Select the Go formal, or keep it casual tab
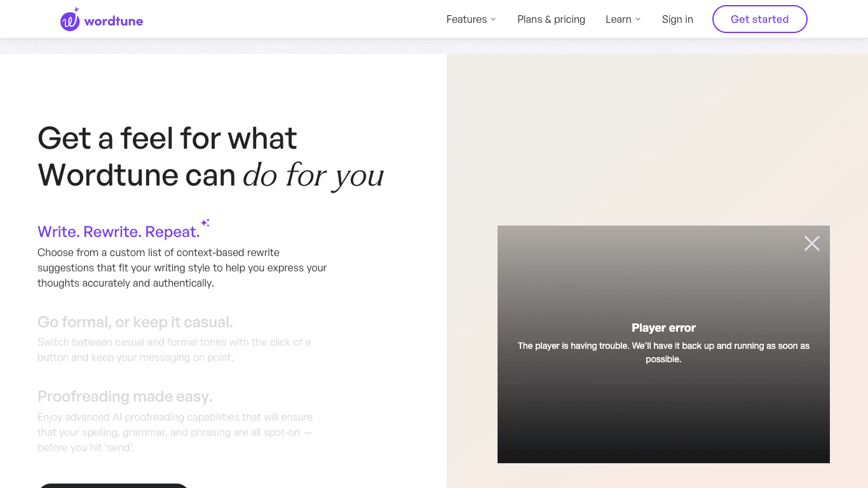This screenshot has width=868, height=488. [x=135, y=322]
